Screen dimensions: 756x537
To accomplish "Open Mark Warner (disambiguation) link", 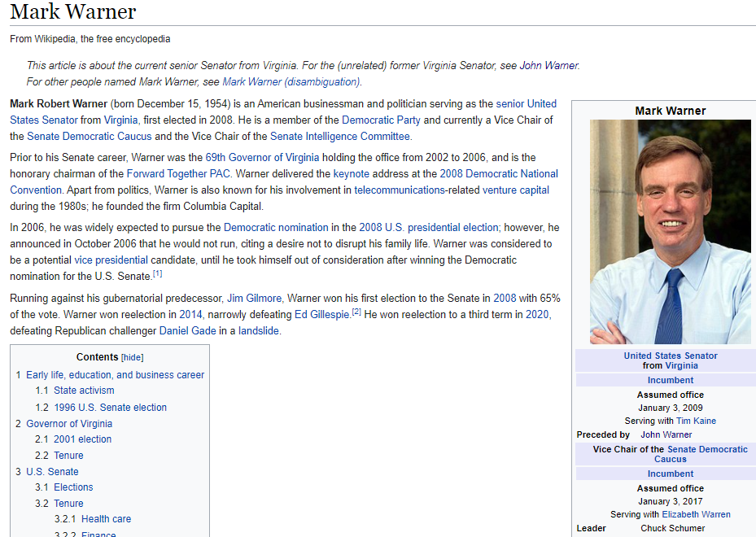I will point(291,82).
